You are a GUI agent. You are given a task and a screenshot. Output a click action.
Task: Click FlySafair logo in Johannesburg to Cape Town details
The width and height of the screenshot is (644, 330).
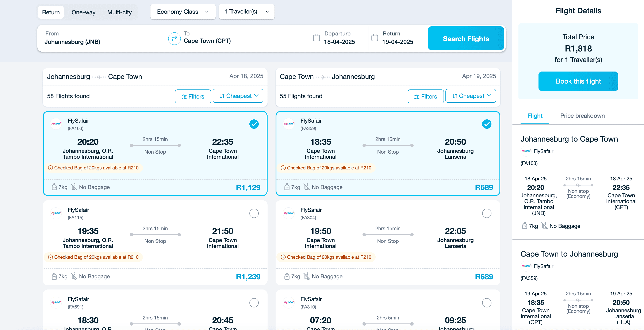point(526,151)
